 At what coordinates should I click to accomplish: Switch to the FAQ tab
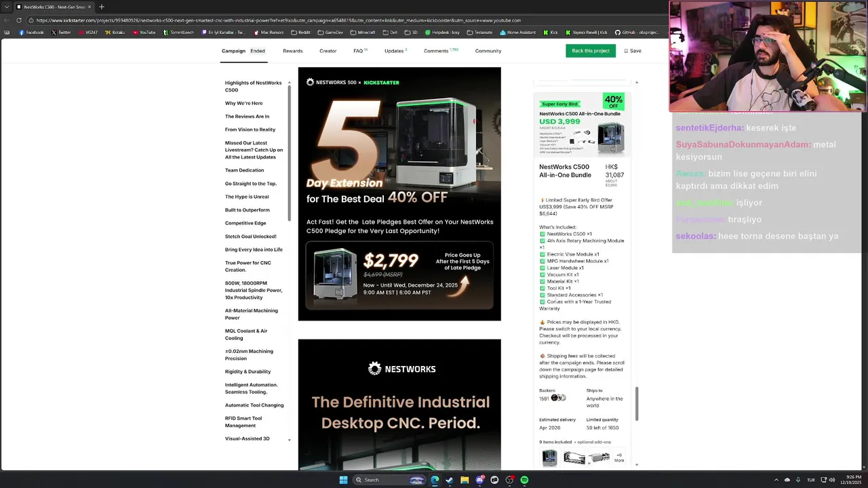tap(360, 51)
